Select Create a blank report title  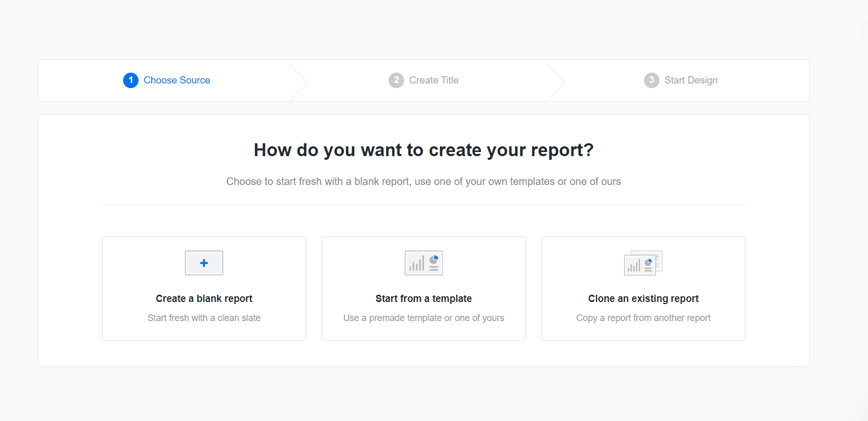coord(204,299)
